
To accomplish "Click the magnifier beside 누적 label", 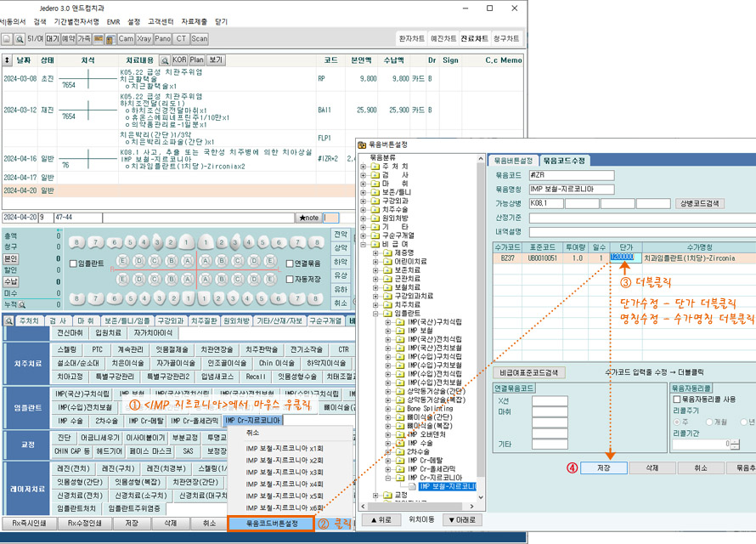I will [22, 305].
